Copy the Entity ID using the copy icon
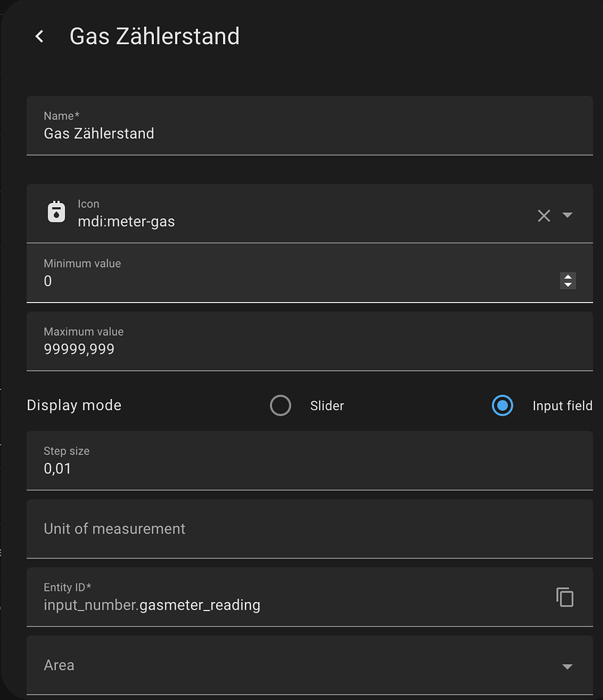The image size is (603, 700). click(565, 596)
